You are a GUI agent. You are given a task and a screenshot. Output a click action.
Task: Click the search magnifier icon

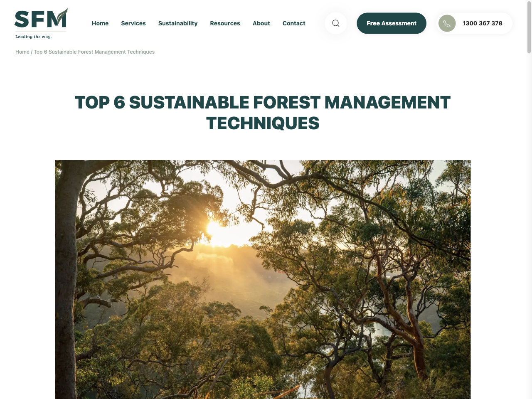coord(335,23)
